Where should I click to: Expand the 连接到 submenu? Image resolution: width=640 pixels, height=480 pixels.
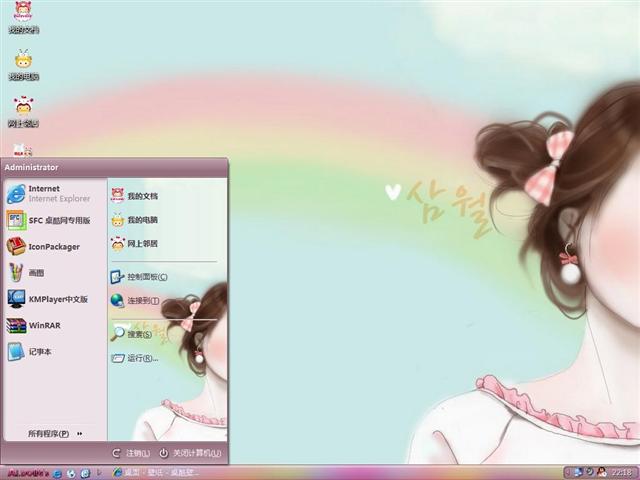click(135, 301)
